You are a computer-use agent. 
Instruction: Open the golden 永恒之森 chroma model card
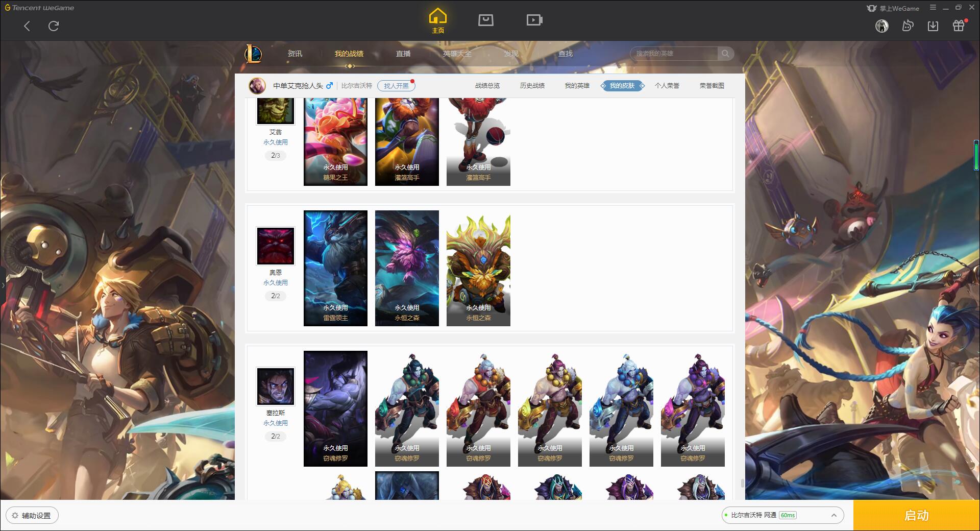click(x=478, y=268)
